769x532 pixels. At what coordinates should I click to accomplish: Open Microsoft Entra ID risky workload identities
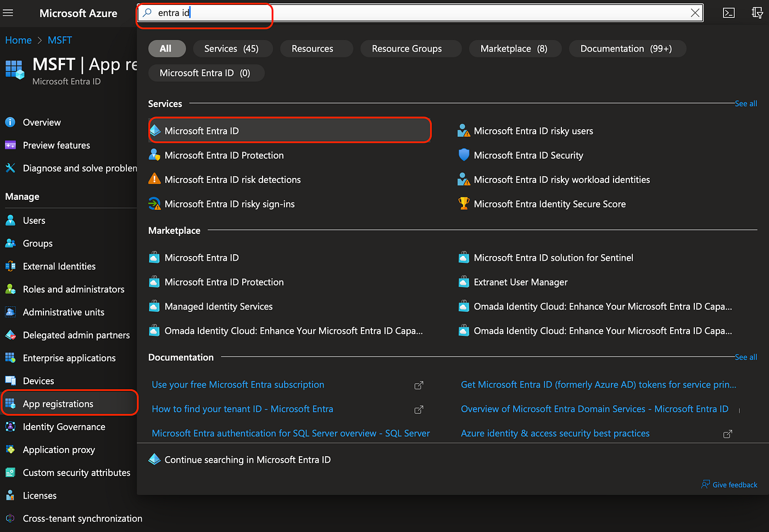[x=561, y=179]
